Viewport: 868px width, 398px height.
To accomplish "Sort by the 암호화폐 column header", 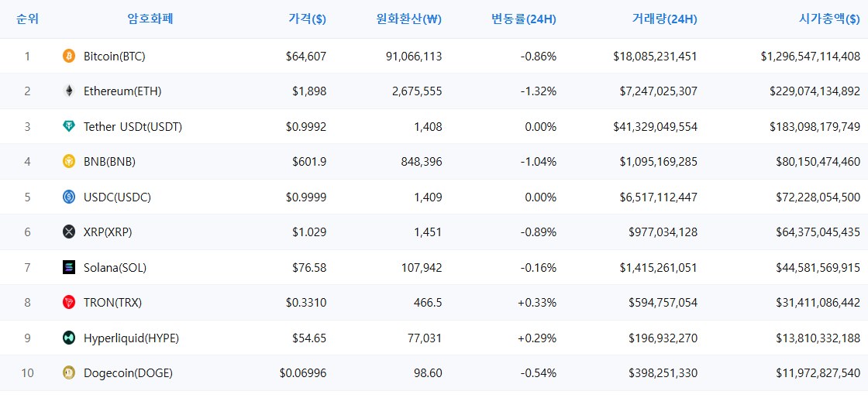I will (150, 19).
